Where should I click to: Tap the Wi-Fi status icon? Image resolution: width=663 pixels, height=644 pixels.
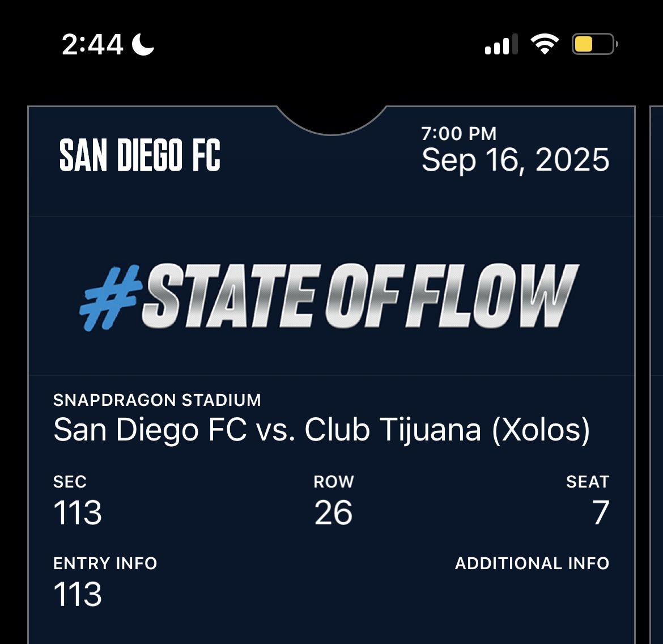click(544, 44)
